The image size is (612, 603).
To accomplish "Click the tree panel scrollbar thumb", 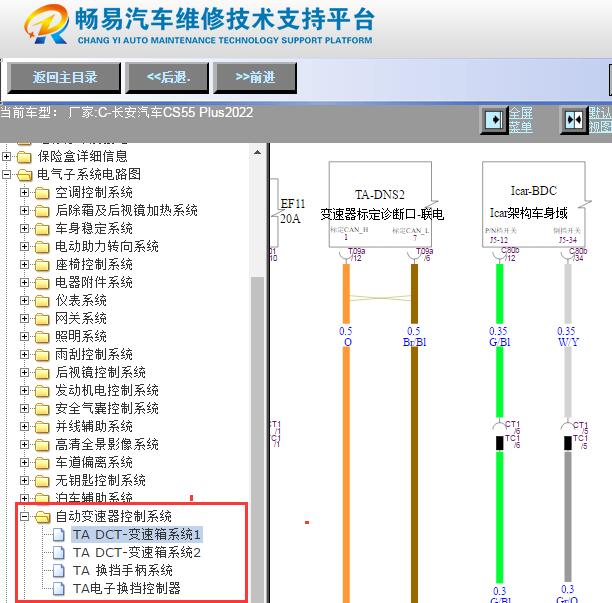I will (258, 439).
